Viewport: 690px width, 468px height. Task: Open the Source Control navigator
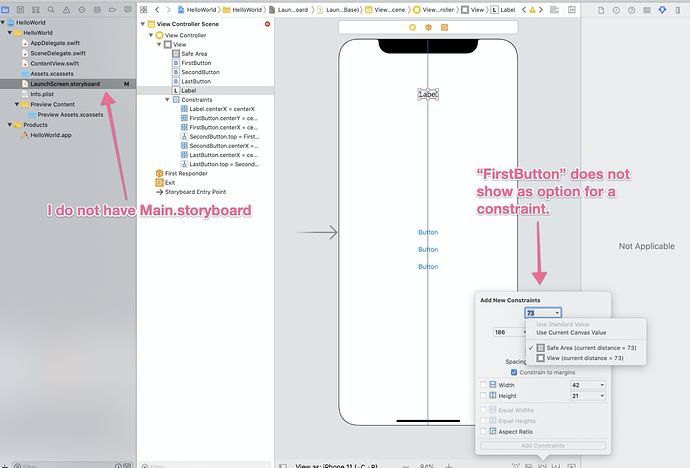(20, 9)
